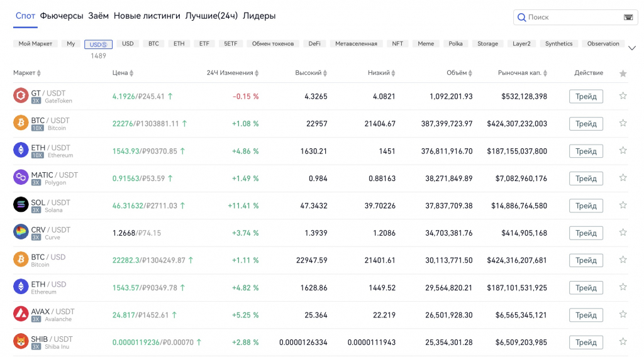Favorite BTC/USDT with its star
Viewport: 644px width, 357px height.
coord(623,123)
